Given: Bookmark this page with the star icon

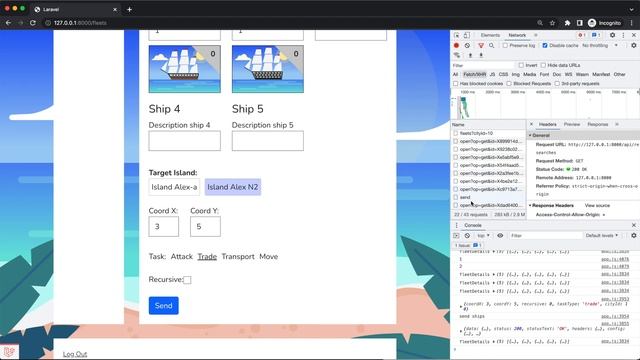Looking at the screenshot, I should [552, 23].
